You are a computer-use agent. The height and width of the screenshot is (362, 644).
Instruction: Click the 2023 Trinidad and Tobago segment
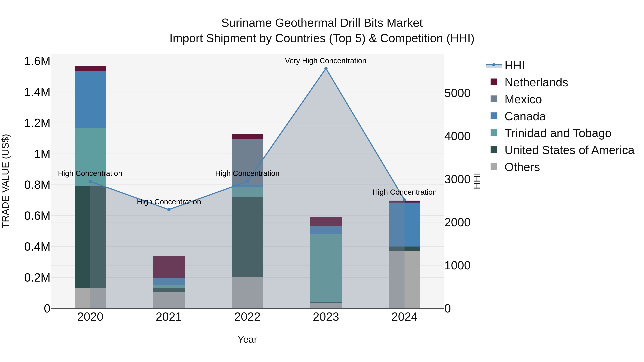pyautogui.click(x=326, y=268)
